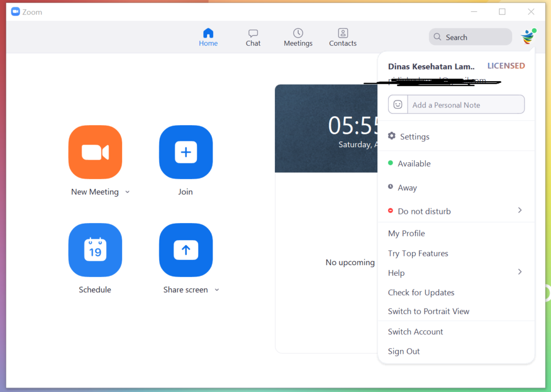Viewport: 551px width, 392px height.
Task: Click the Search field
Action: pyautogui.click(x=470, y=37)
